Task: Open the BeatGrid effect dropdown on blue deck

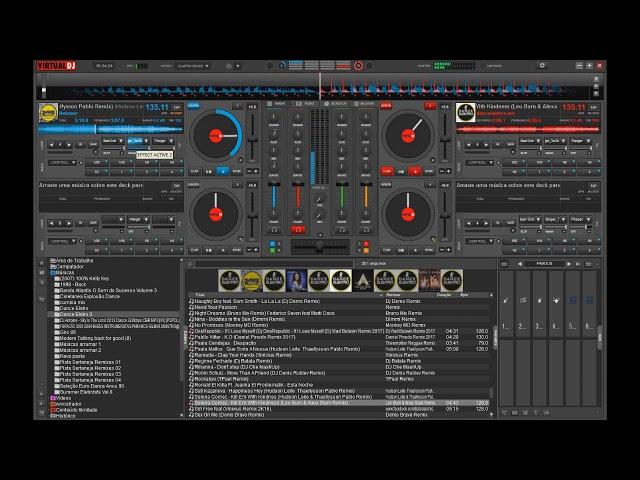Action: click(113, 141)
